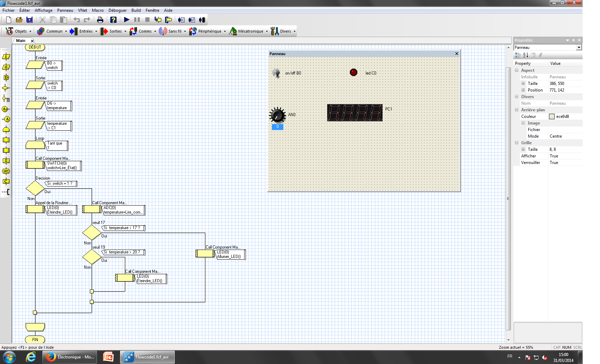Open the Macro menu

[97, 10]
